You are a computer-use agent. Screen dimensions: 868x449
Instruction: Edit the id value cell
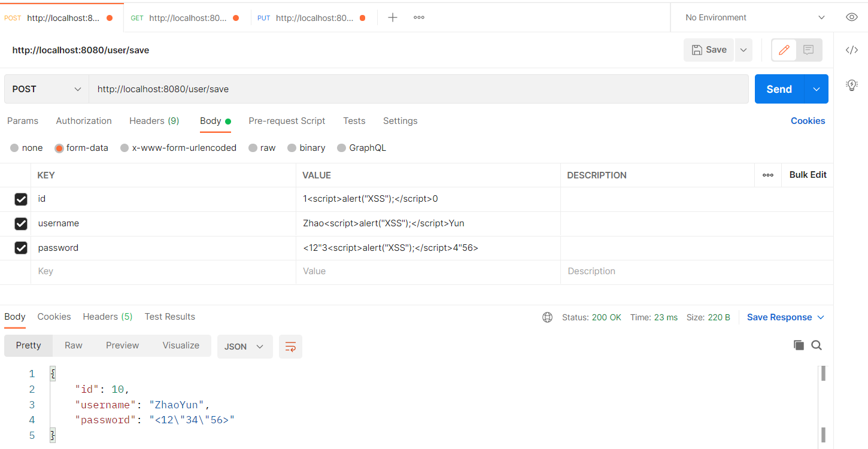[428, 199]
